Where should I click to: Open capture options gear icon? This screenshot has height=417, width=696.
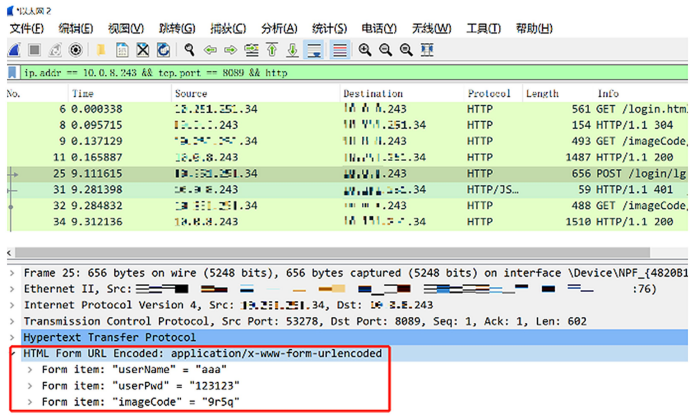click(x=76, y=50)
